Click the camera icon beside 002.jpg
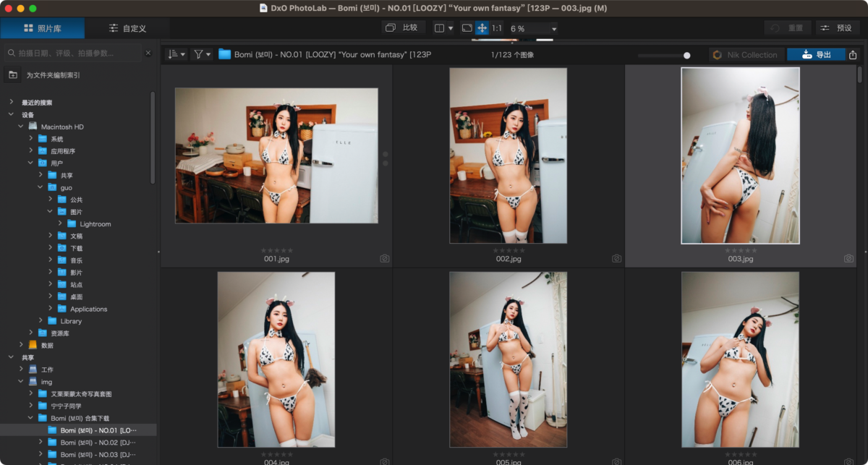 click(616, 258)
